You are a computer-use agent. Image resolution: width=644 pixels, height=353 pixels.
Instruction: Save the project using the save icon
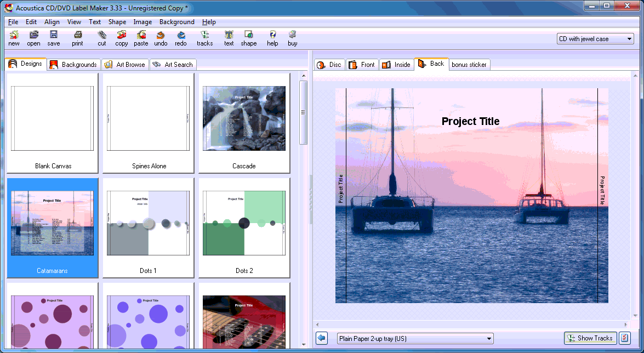coord(54,38)
